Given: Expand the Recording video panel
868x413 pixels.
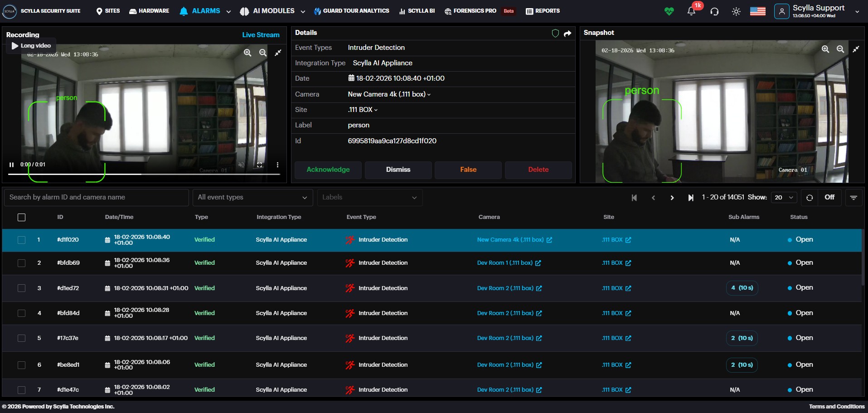Looking at the screenshot, I should pos(278,53).
